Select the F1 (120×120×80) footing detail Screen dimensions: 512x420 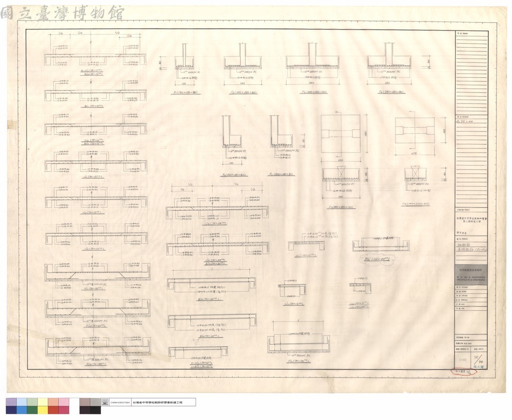coord(184,68)
